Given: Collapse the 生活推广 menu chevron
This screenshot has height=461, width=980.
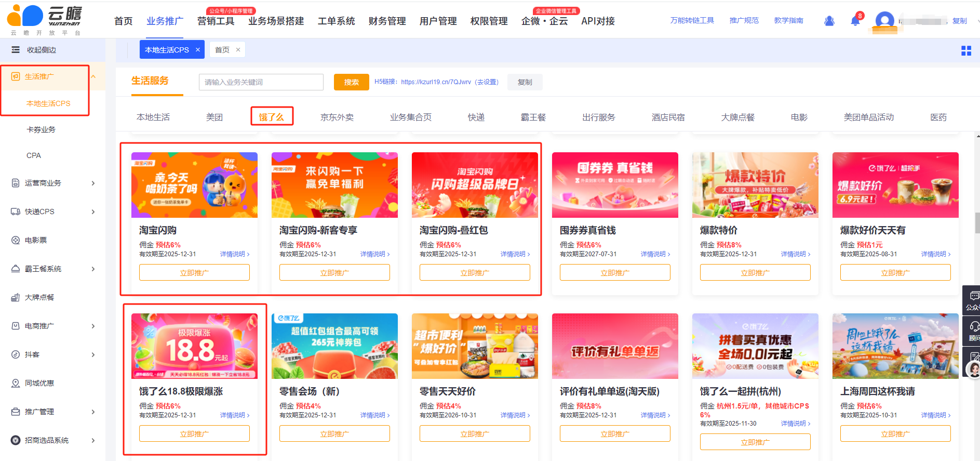Looking at the screenshot, I should point(93,76).
